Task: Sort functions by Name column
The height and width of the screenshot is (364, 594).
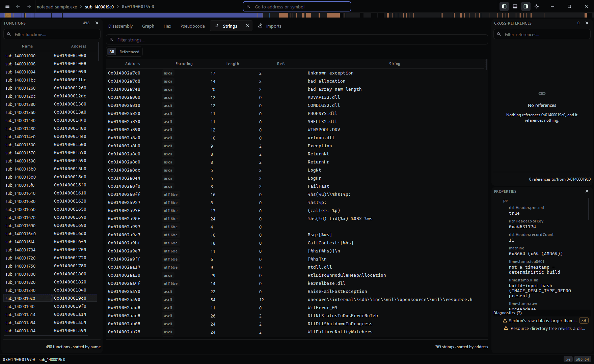Action: click(27, 46)
